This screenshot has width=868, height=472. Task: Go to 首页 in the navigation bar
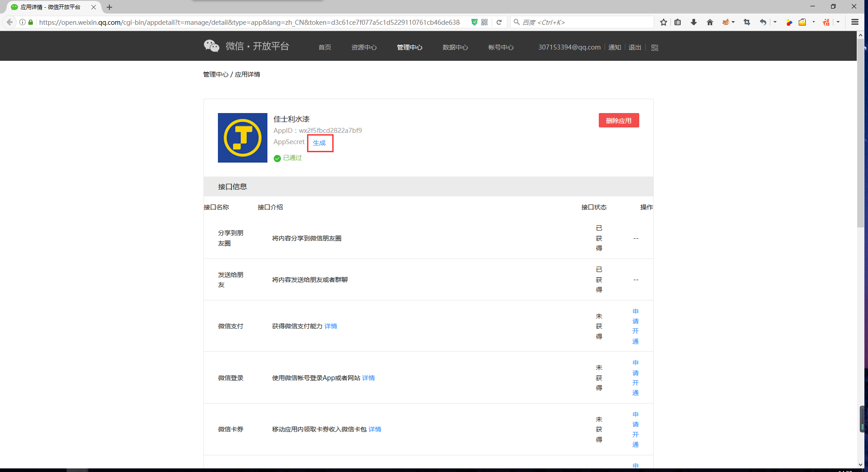(x=325, y=47)
